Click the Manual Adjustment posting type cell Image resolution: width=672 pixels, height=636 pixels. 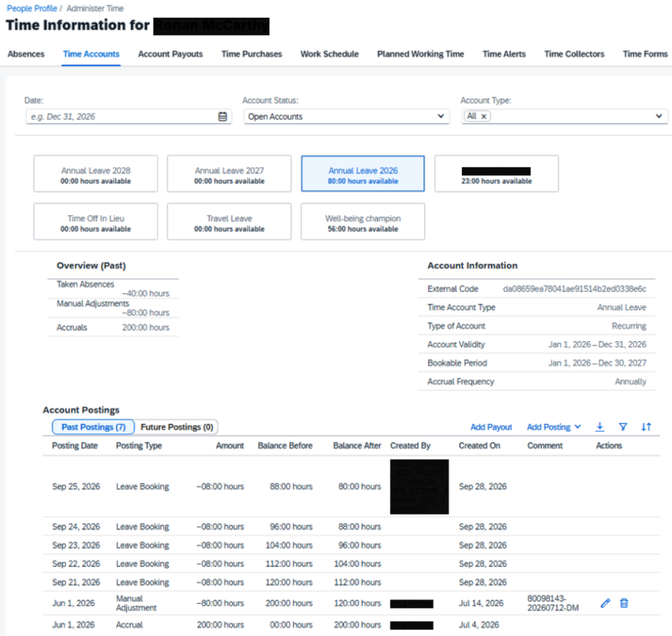(136, 603)
